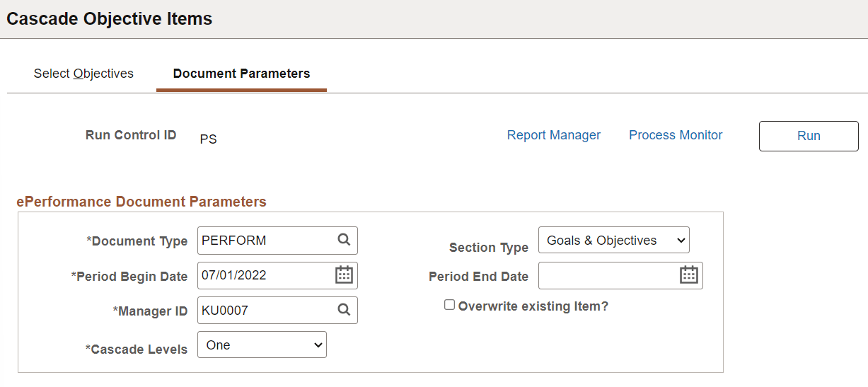868x387 pixels.
Task: Go to the Process Monitor link
Action: coord(676,135)
